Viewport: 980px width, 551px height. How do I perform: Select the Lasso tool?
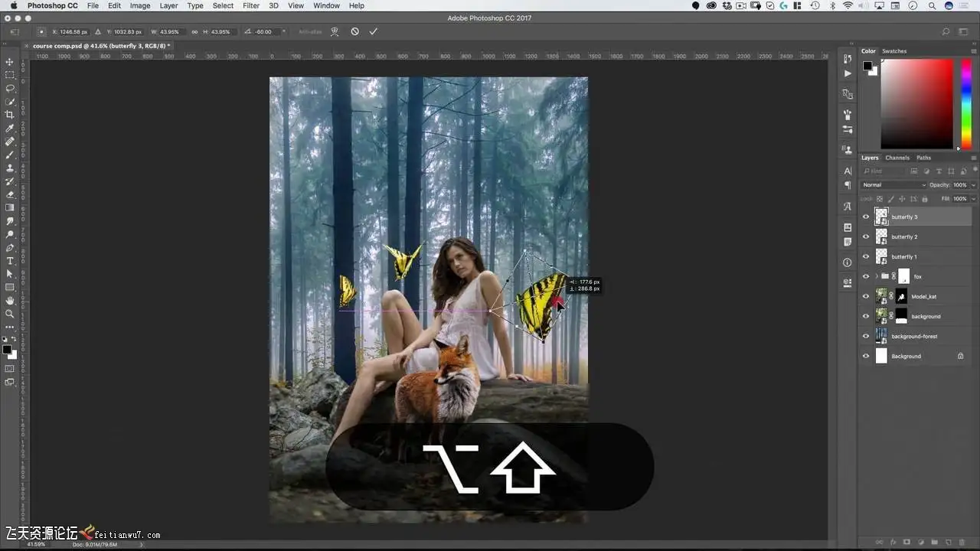click(x=10, y=88)
